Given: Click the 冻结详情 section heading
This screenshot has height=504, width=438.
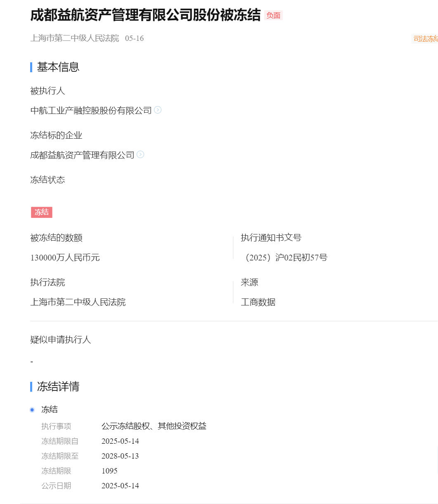Looking at the screenshot, I should [58, 386].
